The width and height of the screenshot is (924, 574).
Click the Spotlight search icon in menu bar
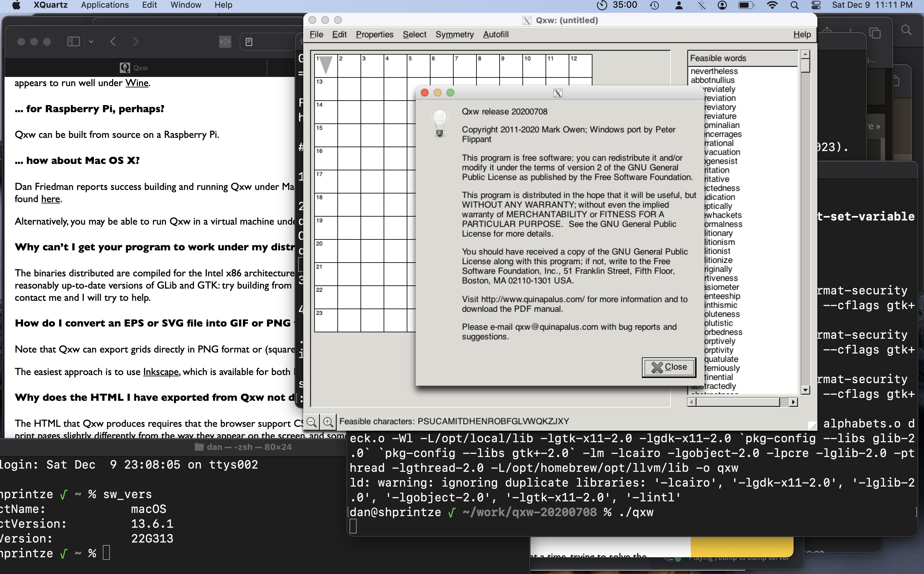(x=794, y=5)
